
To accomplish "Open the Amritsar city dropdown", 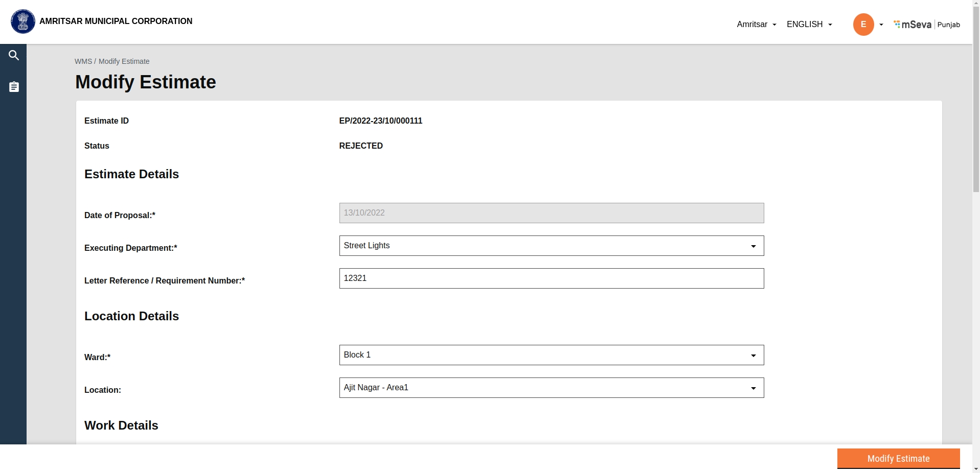I will pos(756,25).
